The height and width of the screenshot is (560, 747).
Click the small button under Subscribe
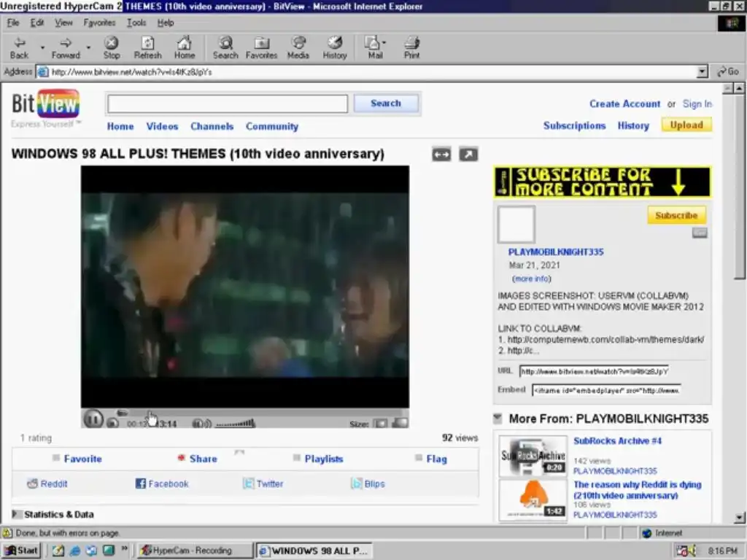click(x=700, y=233)
